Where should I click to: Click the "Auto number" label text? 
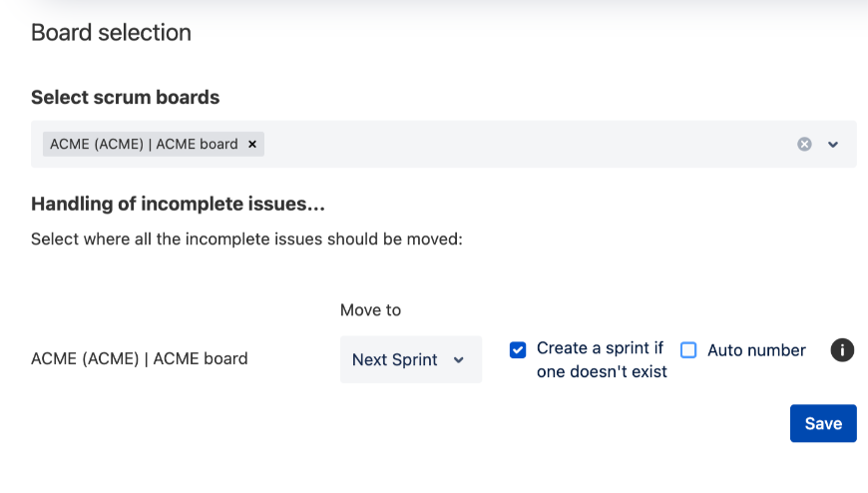[x=756, y=350]
